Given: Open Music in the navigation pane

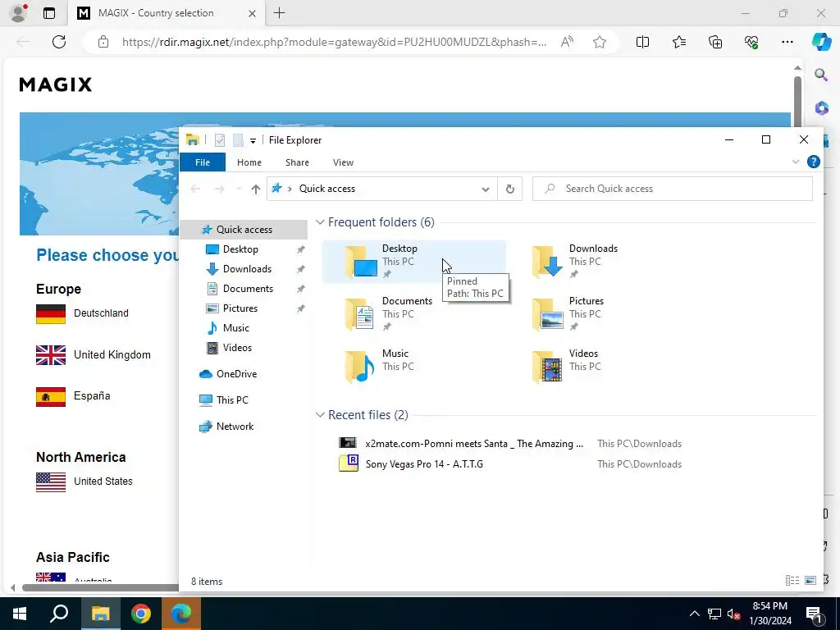Looking at the screenshot, I should click(235, 328).
